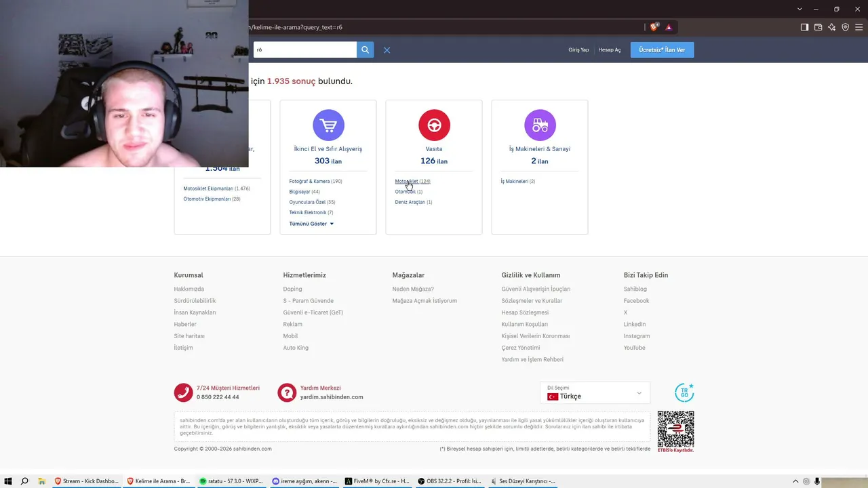Click Instagram footer link

click(637, 336)
